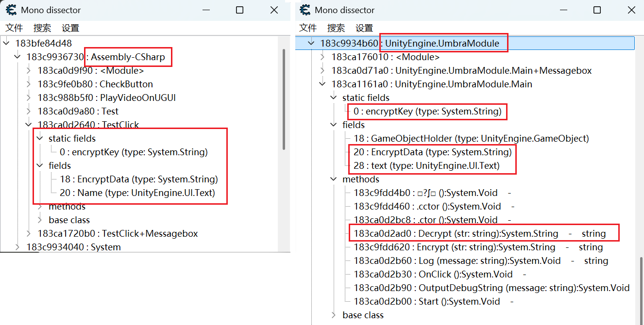Collapse methods list under UmbraModule.Main
The image size is (644, 325).
pyautogui.click(x=334, y=179)
